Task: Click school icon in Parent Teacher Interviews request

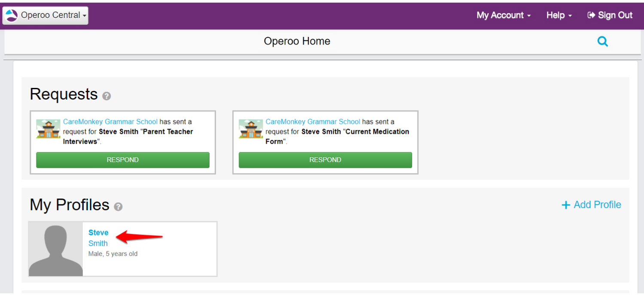Action: point(48,129)
